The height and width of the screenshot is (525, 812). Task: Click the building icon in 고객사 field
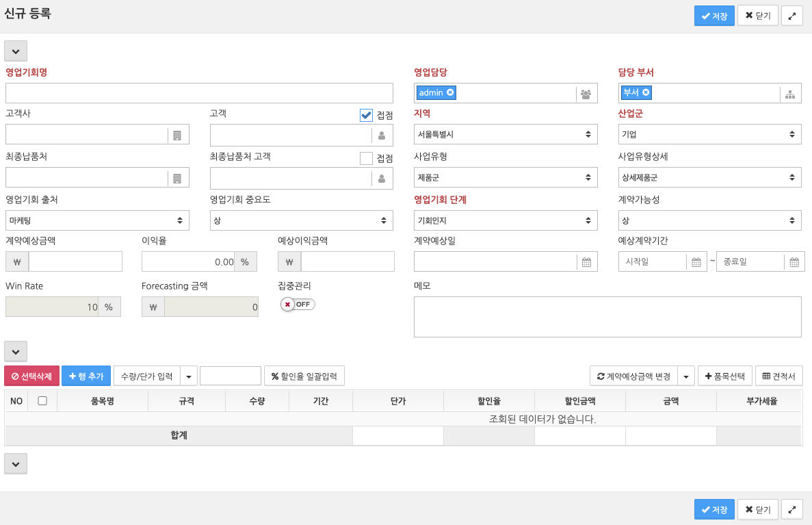(x=177, y=136)
